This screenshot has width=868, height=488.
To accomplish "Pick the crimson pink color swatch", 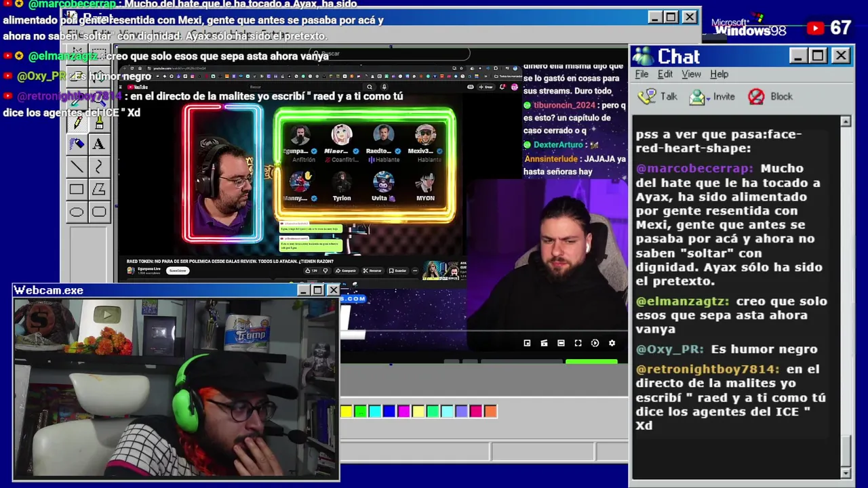I will pos(476,411).
